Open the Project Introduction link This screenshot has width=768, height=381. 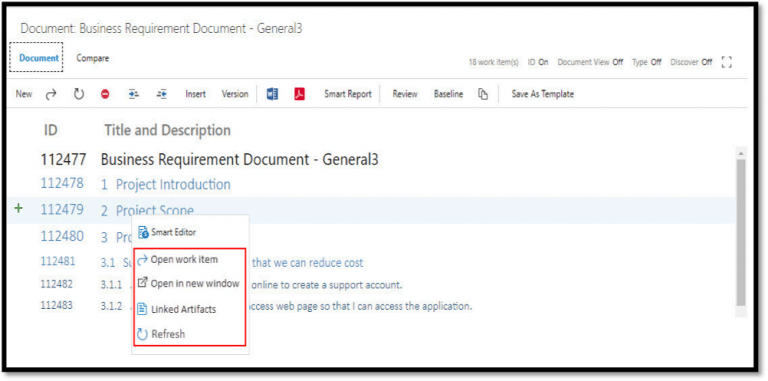pos(173,185)
